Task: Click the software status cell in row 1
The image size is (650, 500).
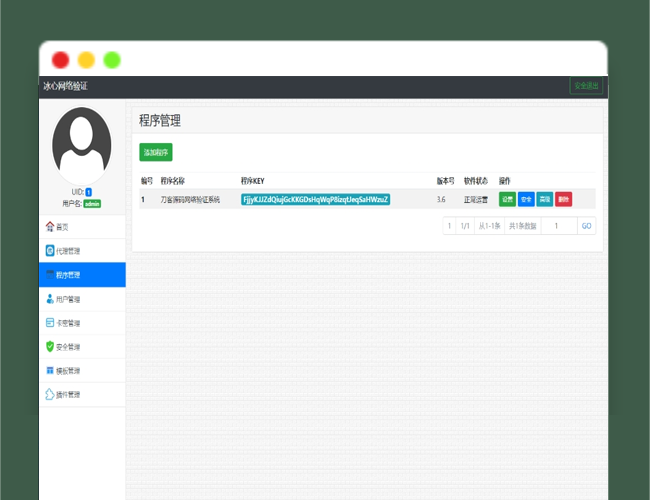Action: pyautogui.click(x=475, y=199)
